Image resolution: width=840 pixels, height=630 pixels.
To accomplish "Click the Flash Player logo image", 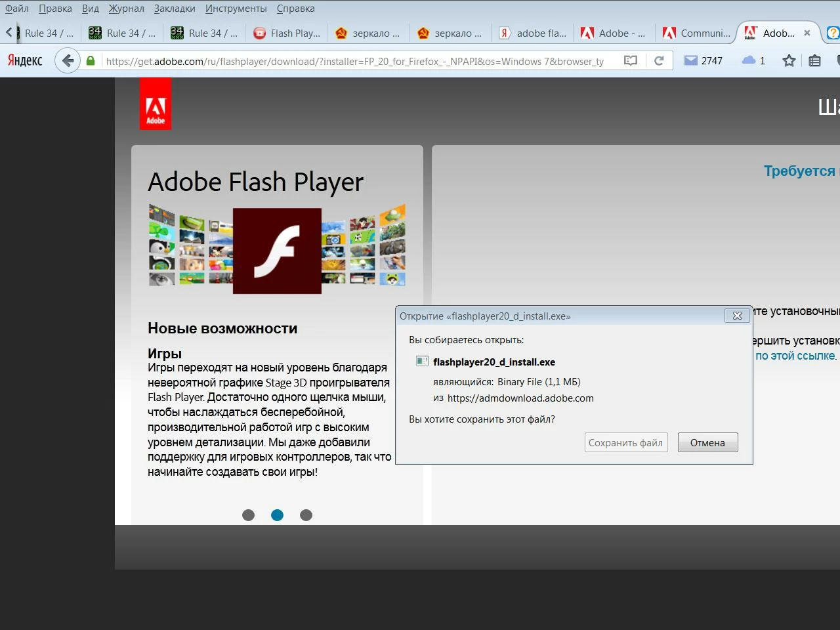I will [277, 251].
